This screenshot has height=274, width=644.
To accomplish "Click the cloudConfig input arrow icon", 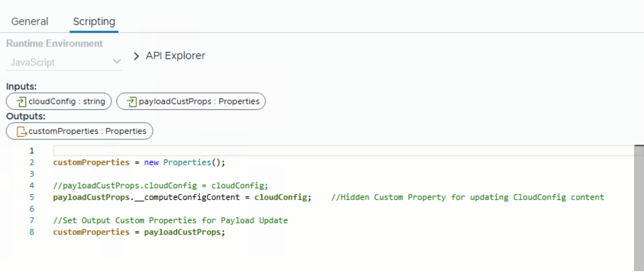I will (20, 102).
